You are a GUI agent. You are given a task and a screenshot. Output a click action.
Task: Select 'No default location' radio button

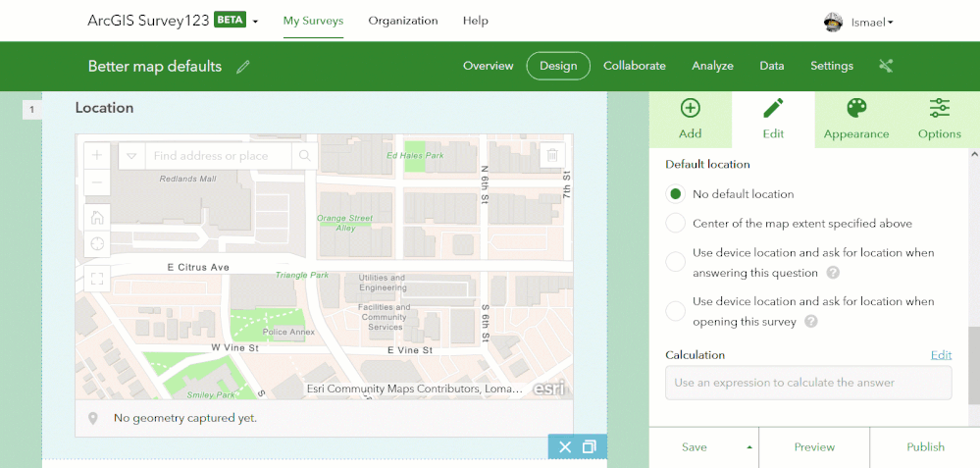tap(676, 193)
